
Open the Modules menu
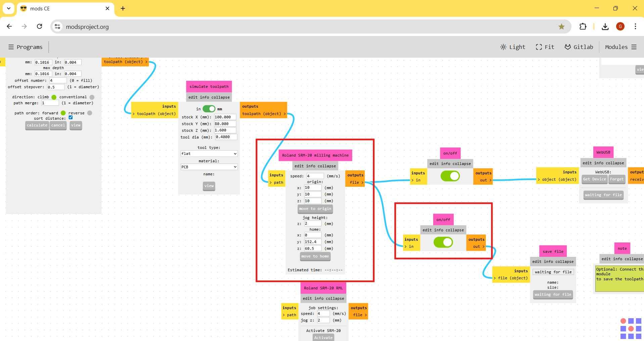coord(621,47)
